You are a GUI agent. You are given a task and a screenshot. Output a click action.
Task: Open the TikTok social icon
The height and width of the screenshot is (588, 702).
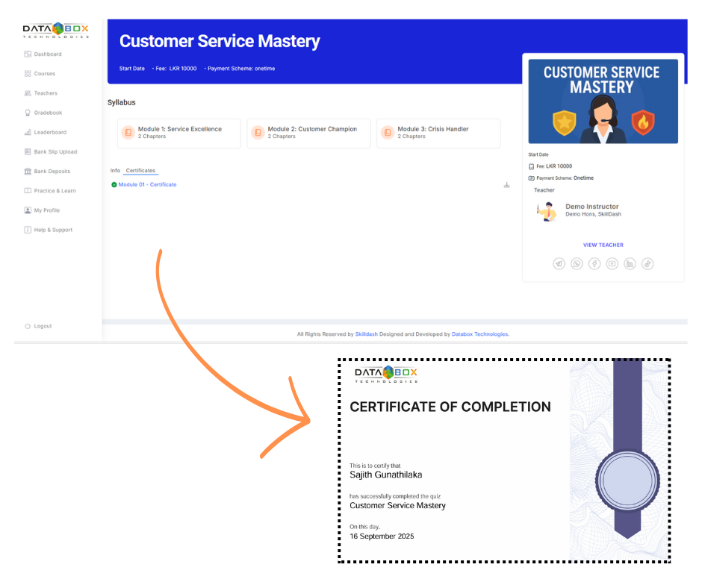(648, 263)
